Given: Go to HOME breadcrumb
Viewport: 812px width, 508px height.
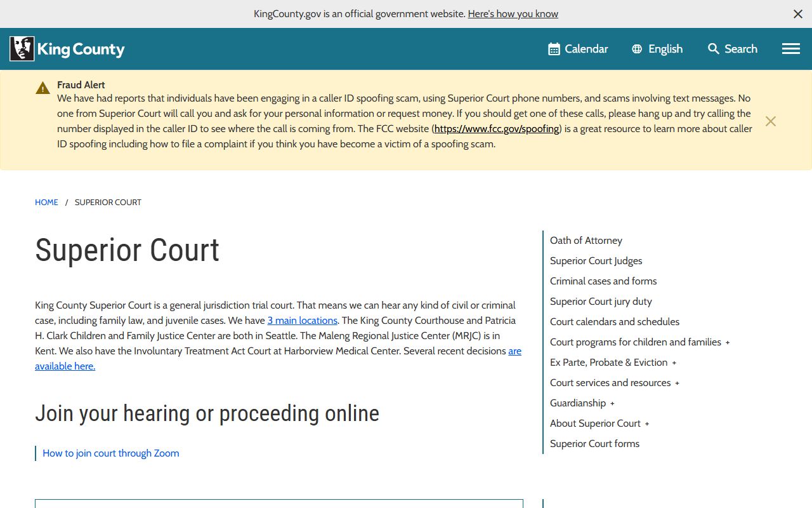Looking at the screenshot, I should pos(46,203).
